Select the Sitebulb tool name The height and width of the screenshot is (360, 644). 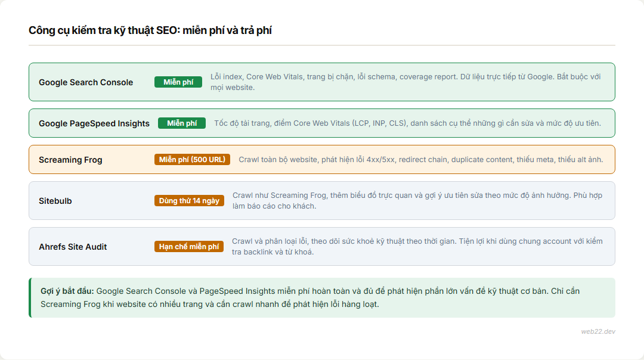tap(55, 201)
